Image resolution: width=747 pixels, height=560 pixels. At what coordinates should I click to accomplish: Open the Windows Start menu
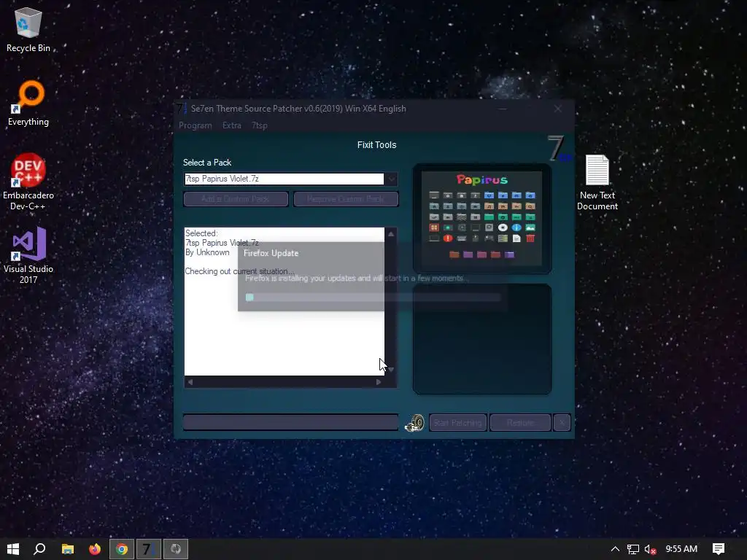click(13, 549)
